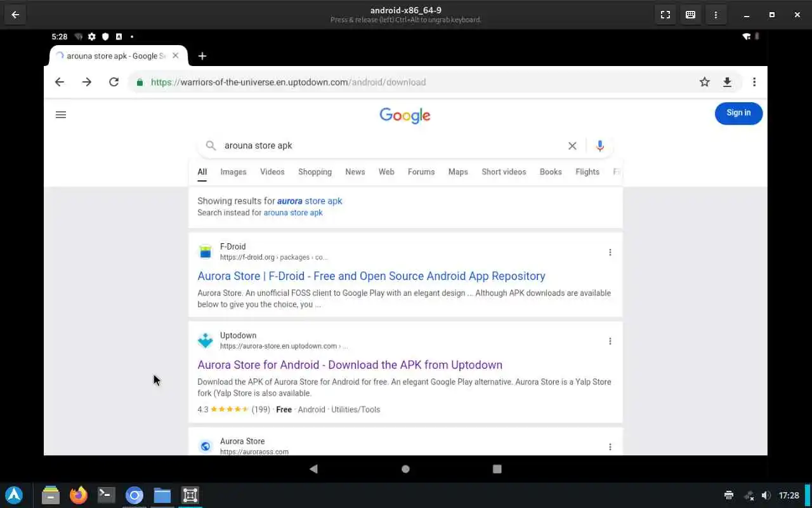
Task: Open the Chromium icon in the taskbar
Action: [134, 495]
